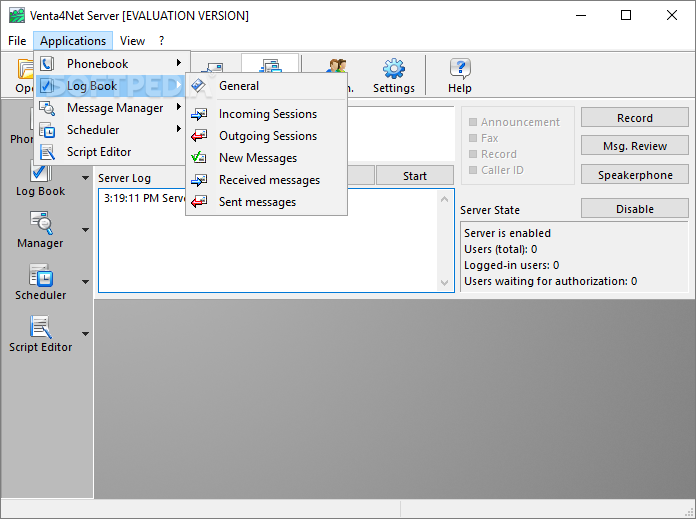Click Server Log scrollbar up arrow
The image size is (696, 519).
(x=444, y=199)
